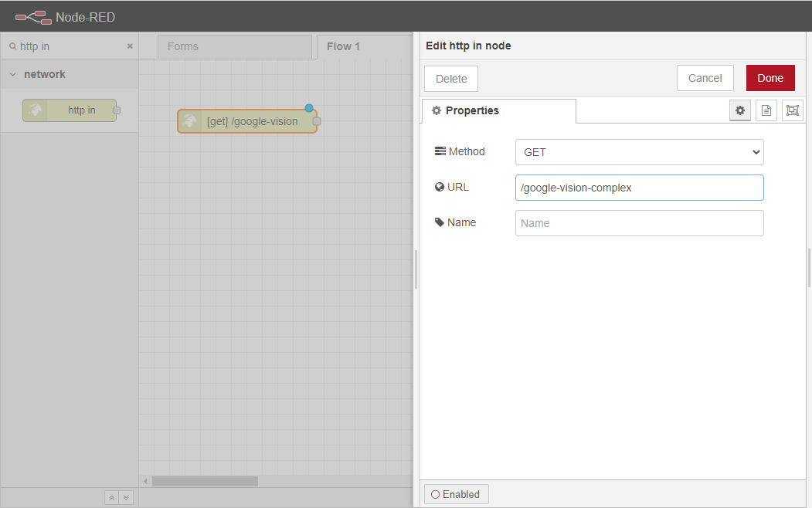Viewport: 812px width, 508px height.
Task: Click the URL globe icon
Action: point(439,187)
